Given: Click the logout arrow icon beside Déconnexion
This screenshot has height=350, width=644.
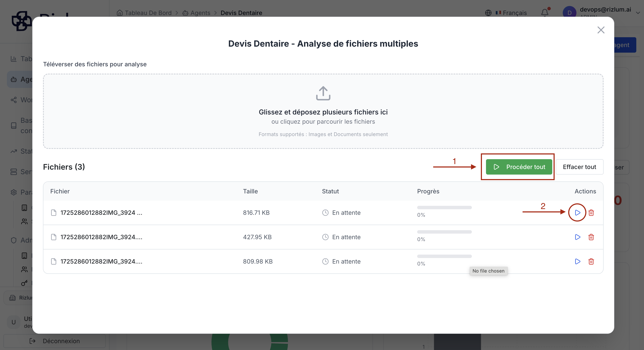Looking at the screenshot, I should 32,341.
